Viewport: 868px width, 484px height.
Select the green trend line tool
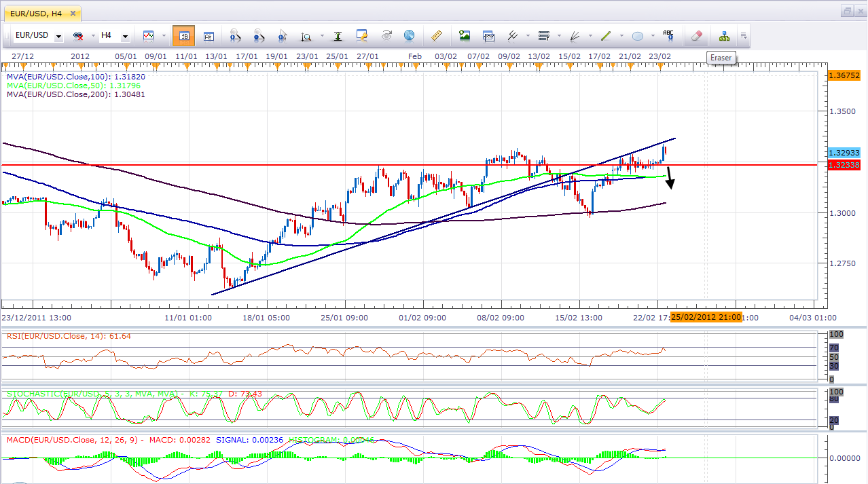pyautogui.click(x=607, y=35)
